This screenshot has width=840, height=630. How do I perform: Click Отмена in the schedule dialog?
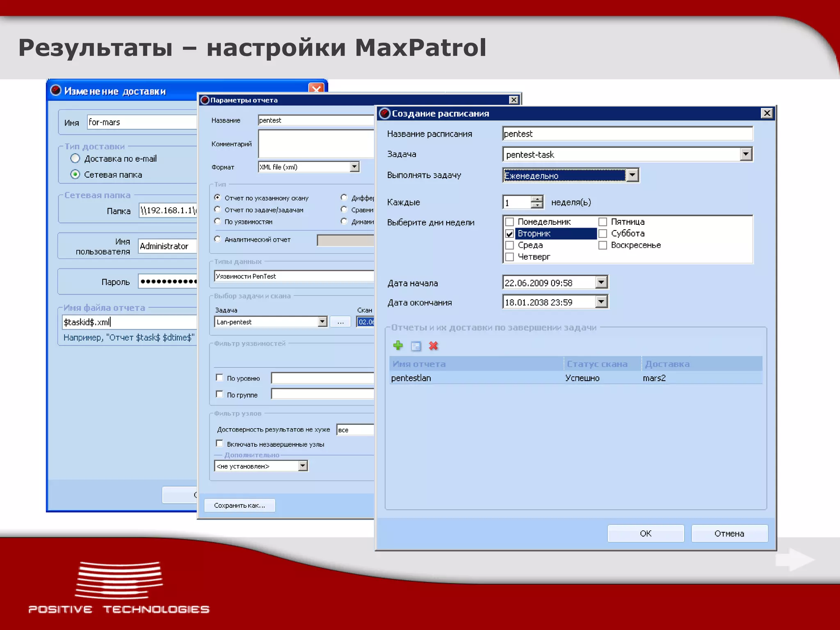[x=729, y=533]
